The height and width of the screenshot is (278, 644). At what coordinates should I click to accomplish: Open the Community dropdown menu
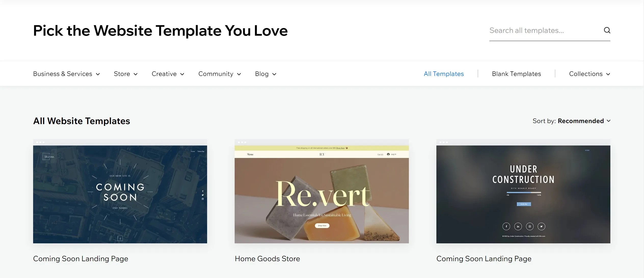click(219, 74)
